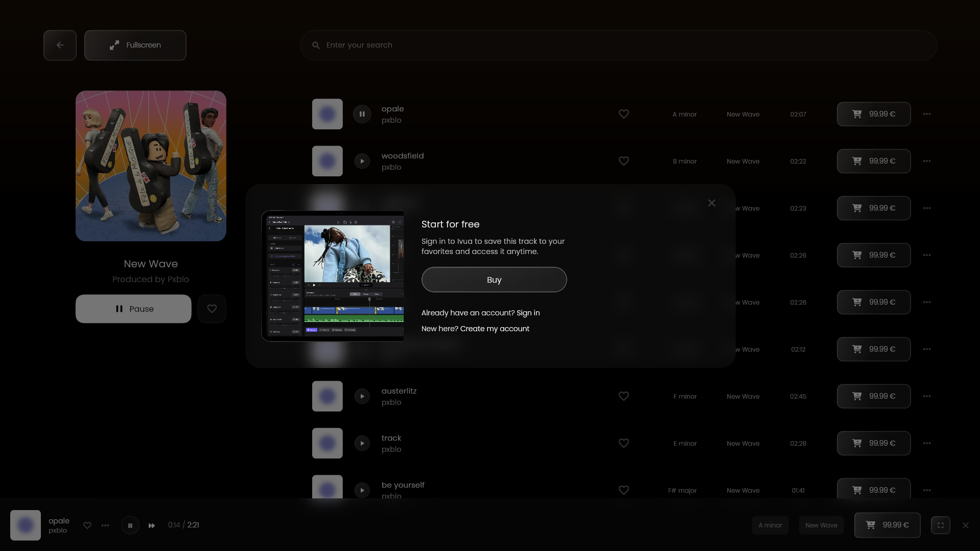Open more options for austerlitz row
The height and width of the screenshot is (551, 980).
pos(927,396)
